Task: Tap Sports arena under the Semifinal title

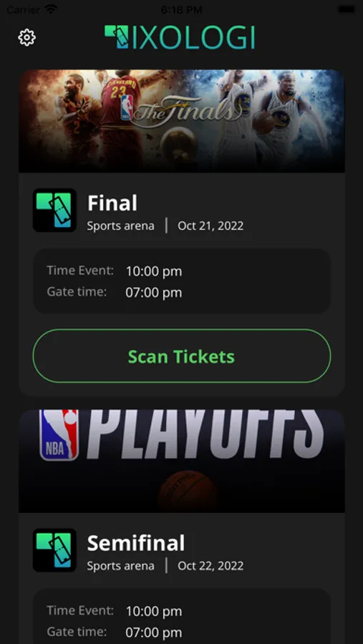Action: pos(120,566)
